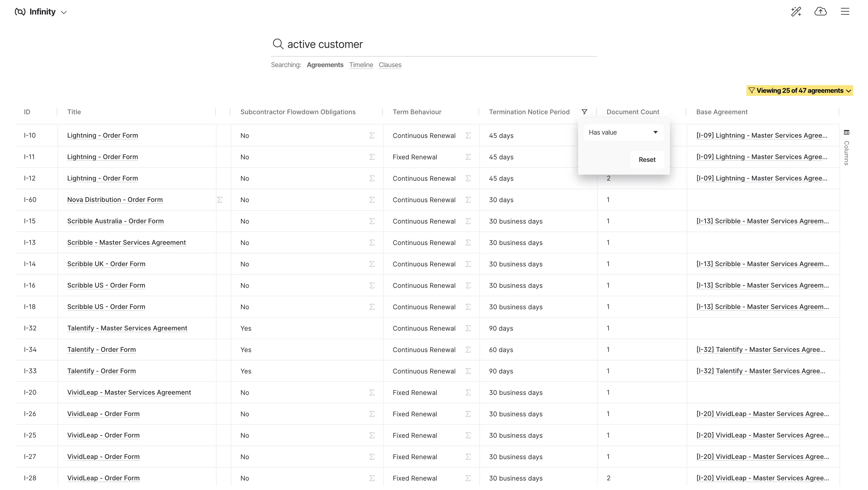The image size is (868, 490).
Task: Click sigma icon in I-15 Subcontractor Flowdown cell
Action: [372, 221]
